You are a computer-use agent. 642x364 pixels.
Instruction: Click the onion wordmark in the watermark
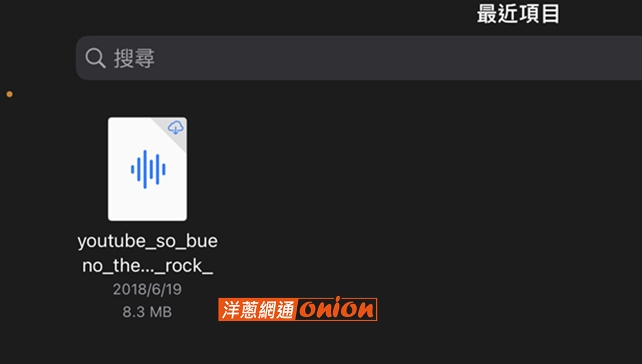pyautogui.click(x=336, y=309)
